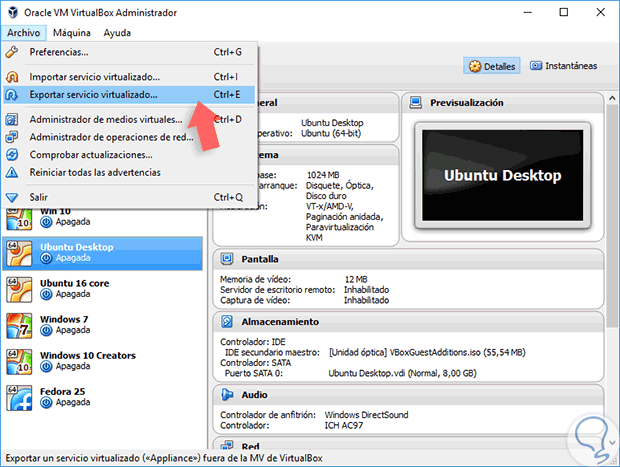The width and height of the screenshot is (620, 467).
Task: Click the power state icon under Fedora 25
Action: click(x=46, y=403)
